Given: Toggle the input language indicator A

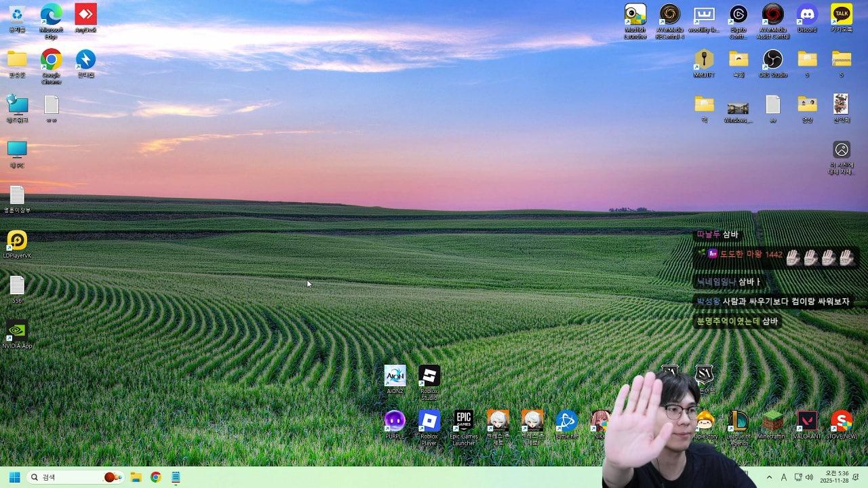Looking at the screenshot, I should tap(784, 477).
